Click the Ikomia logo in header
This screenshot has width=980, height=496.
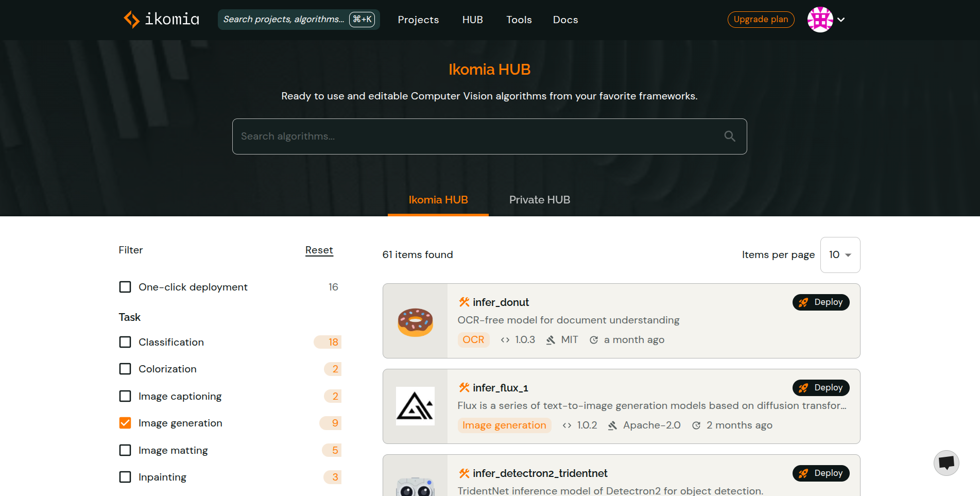point(161,20)
